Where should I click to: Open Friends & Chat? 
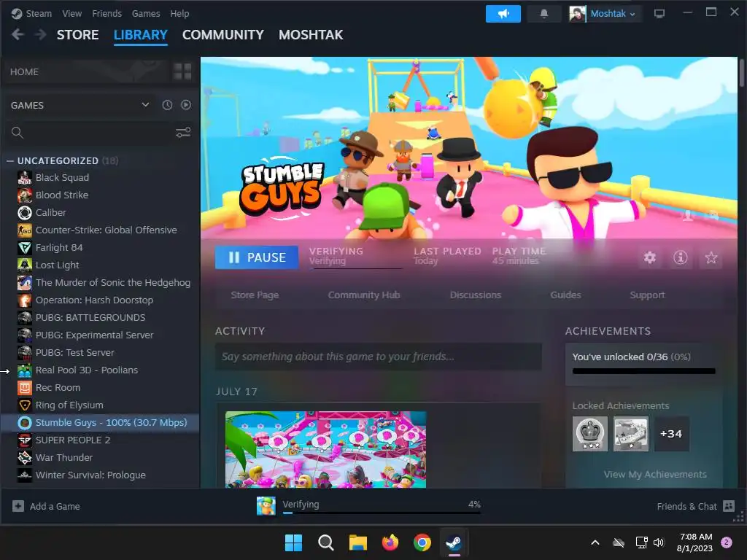(x=695, y=507)
